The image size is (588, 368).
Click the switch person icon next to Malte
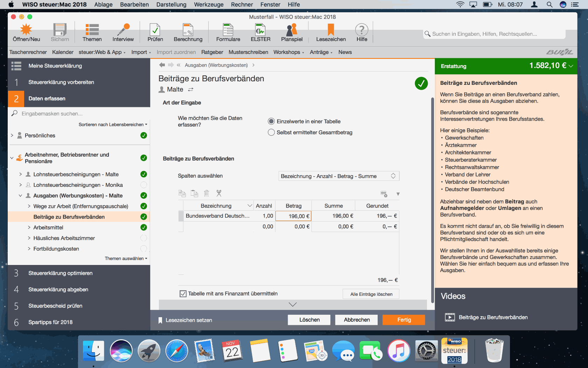191,90
